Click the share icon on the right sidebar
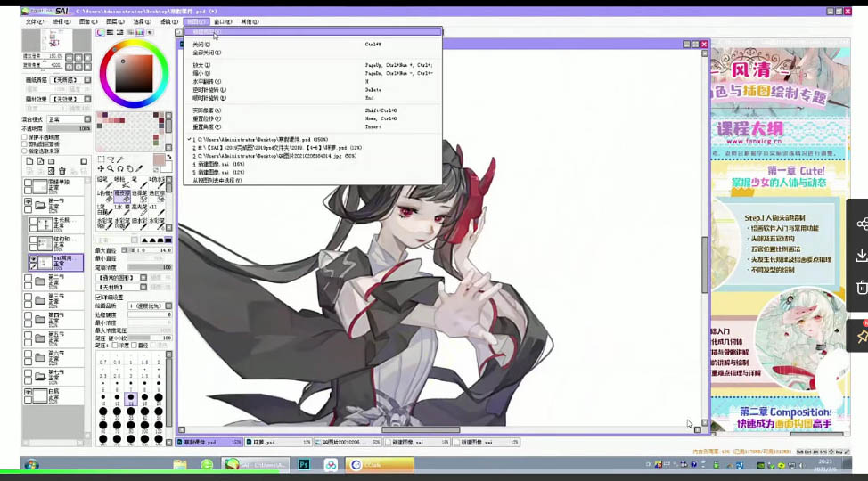The image size is (868, 481). [x=862, y=224]
